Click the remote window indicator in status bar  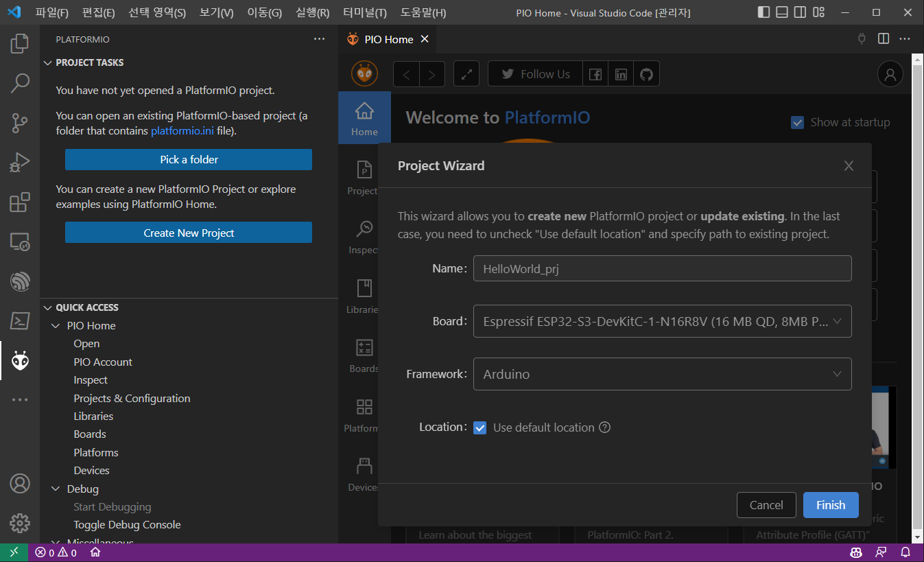(x=14, y=552)
